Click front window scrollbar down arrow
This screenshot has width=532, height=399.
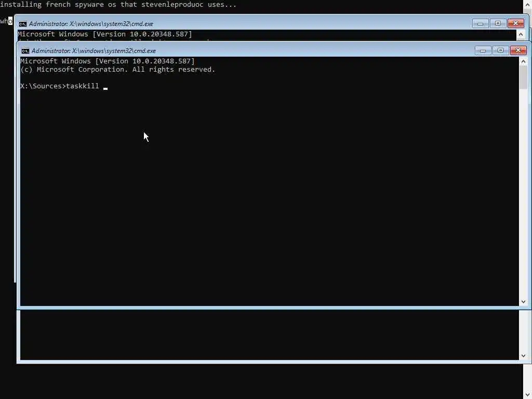point(523,302)
